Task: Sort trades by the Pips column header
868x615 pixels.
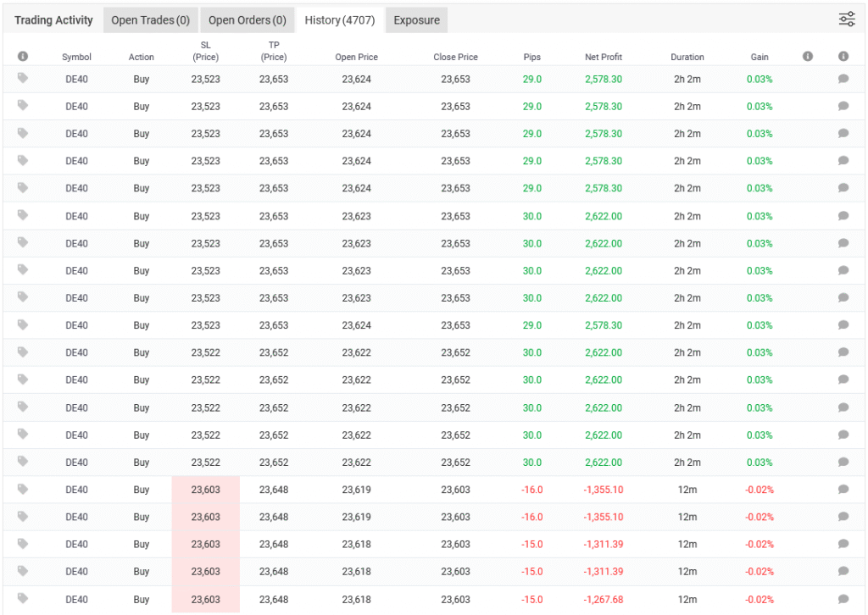Action: click(x=531, y=57)
